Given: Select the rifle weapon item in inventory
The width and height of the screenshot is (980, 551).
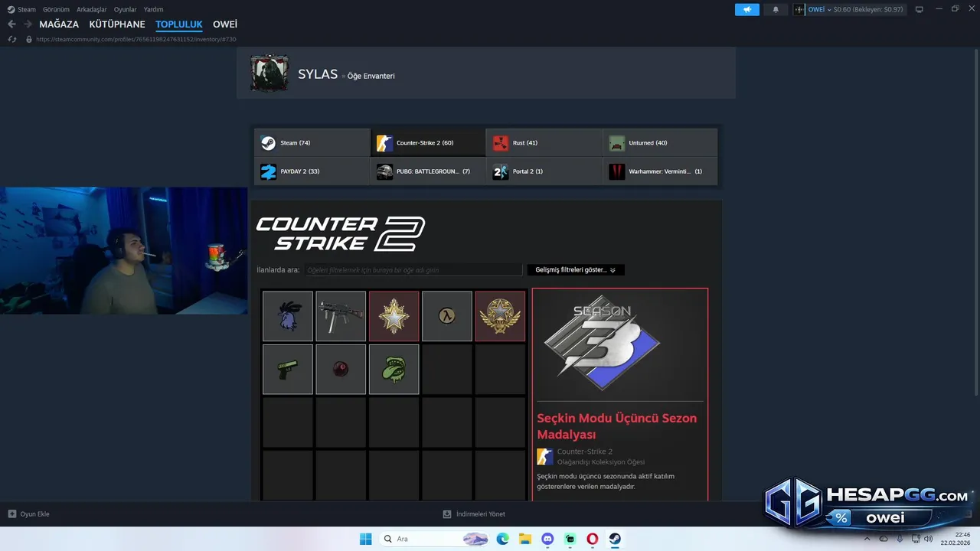Looking at the screenshot, I should point(341,316).
